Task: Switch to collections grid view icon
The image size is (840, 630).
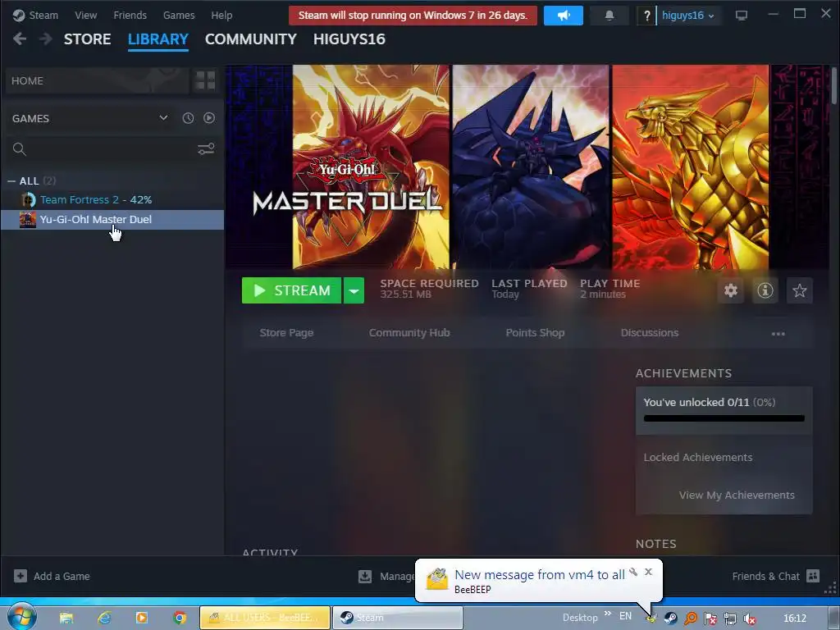Action: pos(206,80)
